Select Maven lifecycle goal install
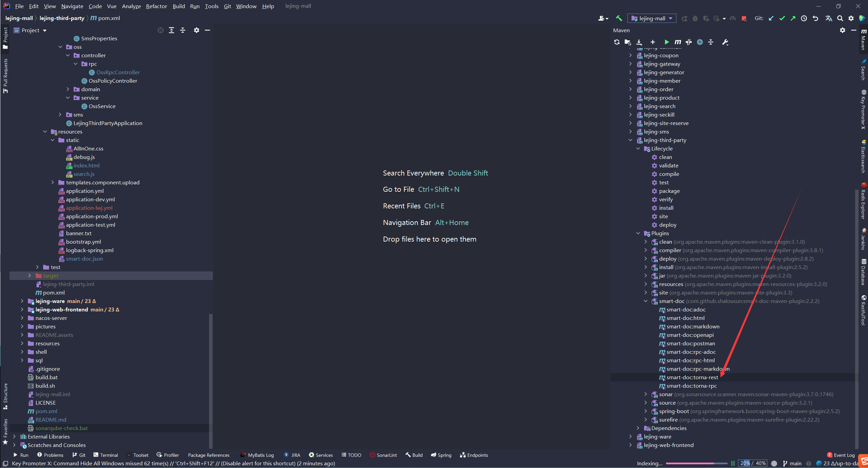868x468 pixels. (x=666, y=208)
